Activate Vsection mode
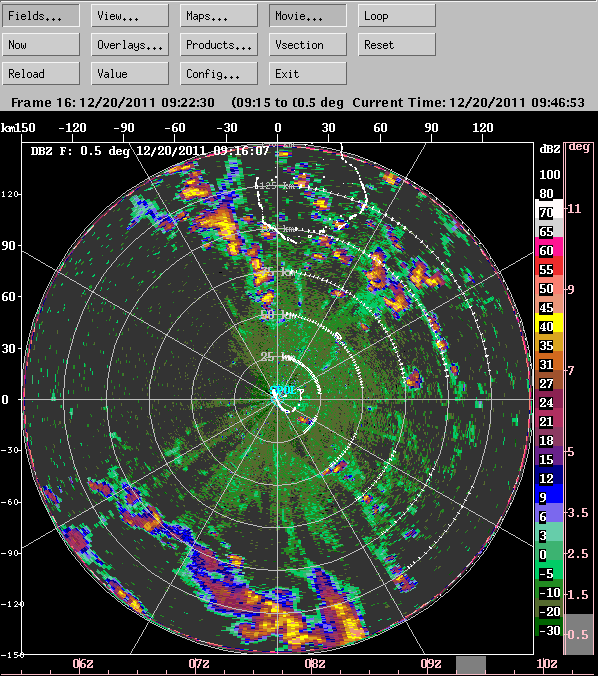The width and height of the screenshot is (598, 676). [308, 45]
